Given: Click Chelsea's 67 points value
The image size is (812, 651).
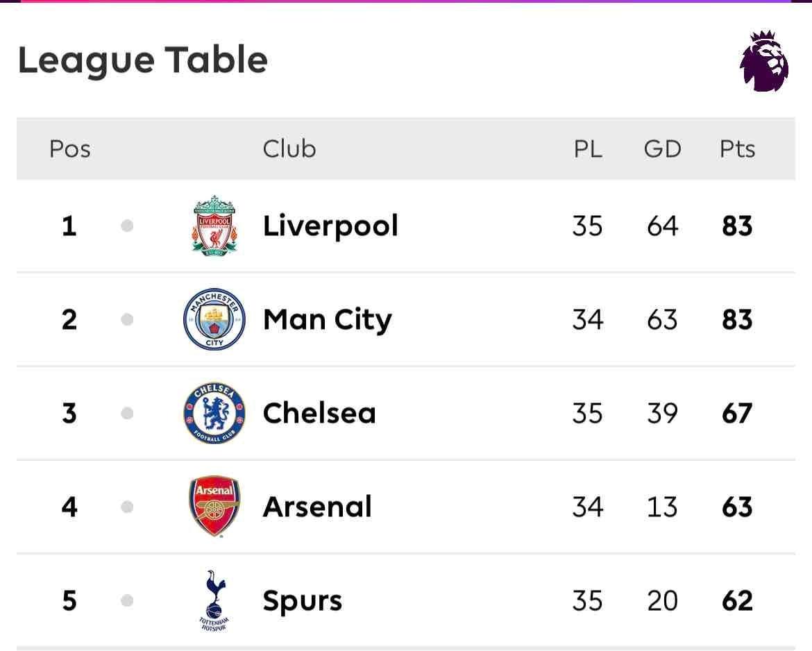Looking at the screenshot, I should coord(737,413).
